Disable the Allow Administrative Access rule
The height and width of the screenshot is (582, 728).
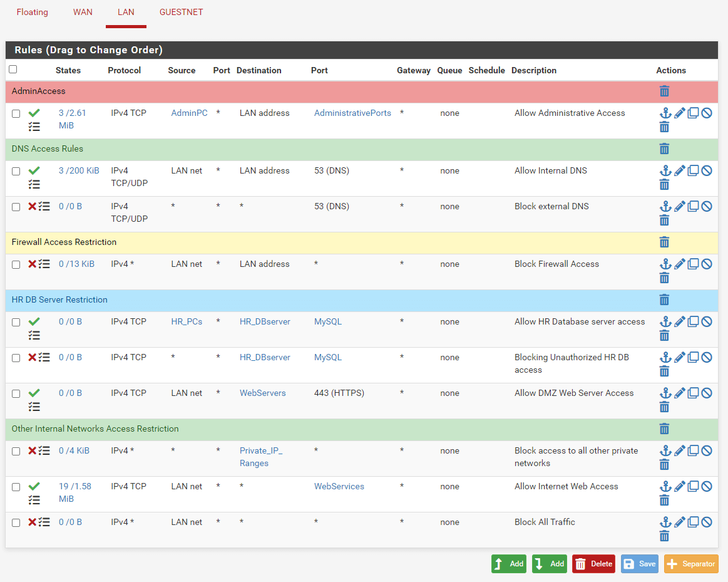click(x=707, y=113)
